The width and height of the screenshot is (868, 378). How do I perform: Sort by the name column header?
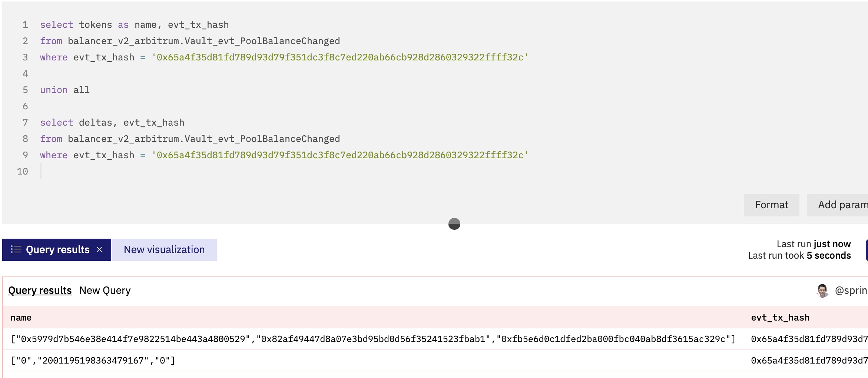[x=21, y=318]
